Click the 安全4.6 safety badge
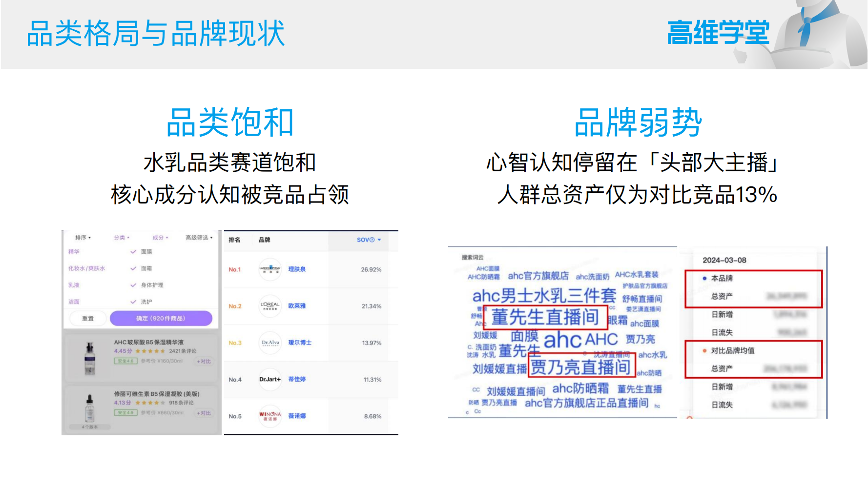Screen dimensions: 868x488 (x=126, y=361)
